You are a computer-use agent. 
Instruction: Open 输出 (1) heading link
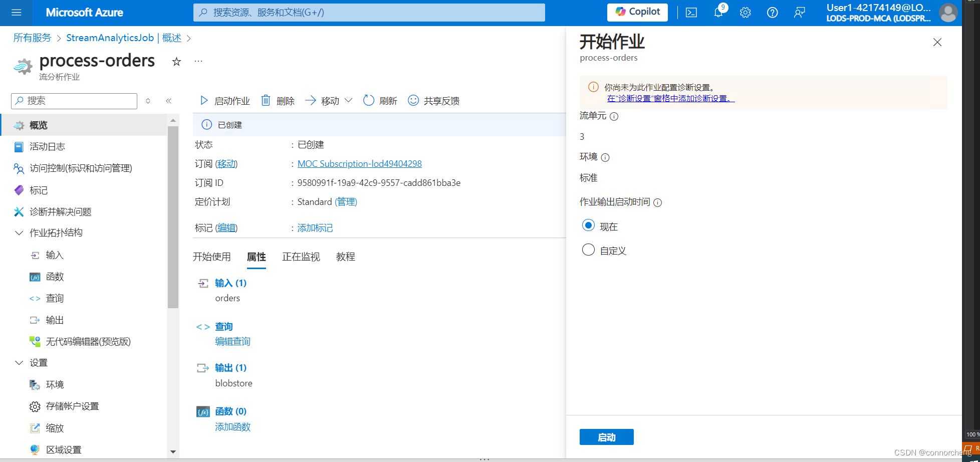pos(231,368)
